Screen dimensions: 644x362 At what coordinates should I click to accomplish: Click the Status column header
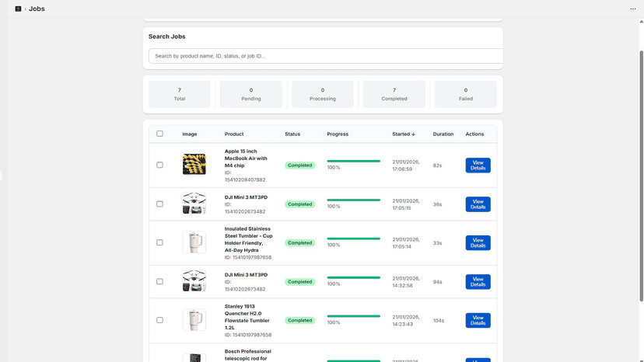pyautogui.click(x=292, y=134)
